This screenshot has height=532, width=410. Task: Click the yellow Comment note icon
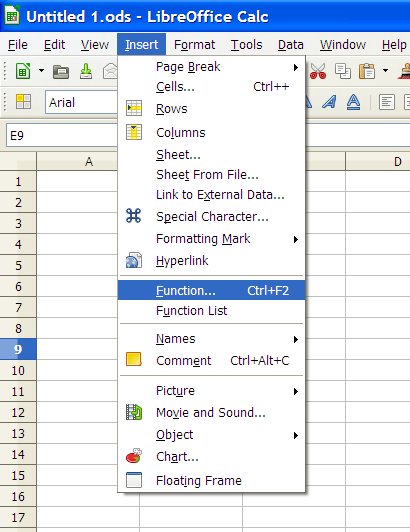pyautogui.click(x=134, y=360)
